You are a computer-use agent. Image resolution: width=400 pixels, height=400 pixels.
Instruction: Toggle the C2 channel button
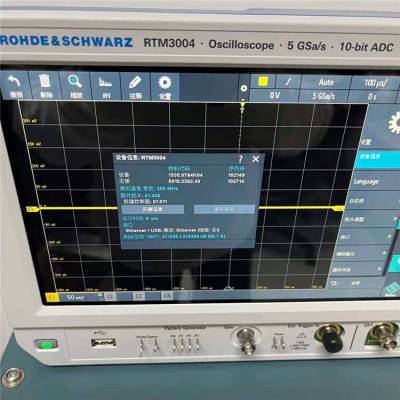(109, 296)
